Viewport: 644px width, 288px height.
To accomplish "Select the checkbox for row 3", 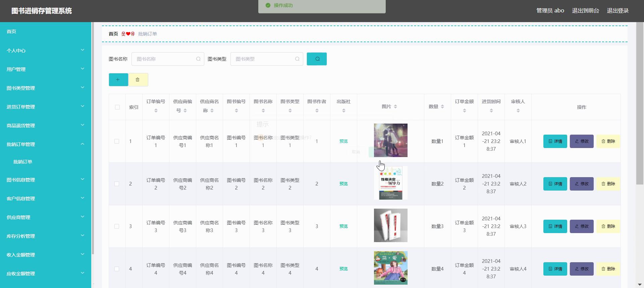I will (117, 226).
